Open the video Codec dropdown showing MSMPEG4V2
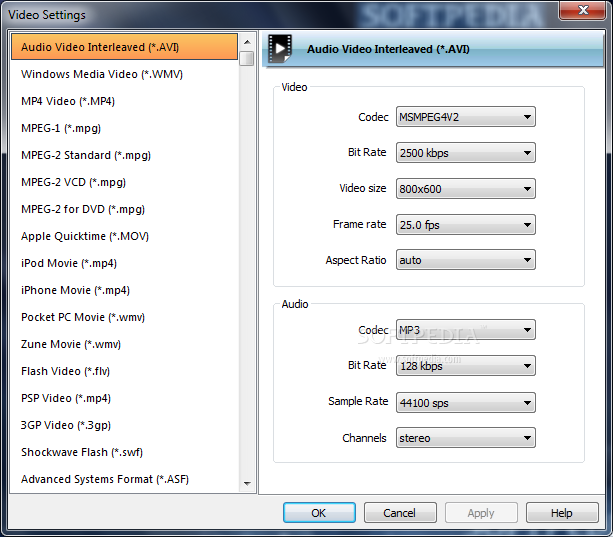 (x=466, y=116)
